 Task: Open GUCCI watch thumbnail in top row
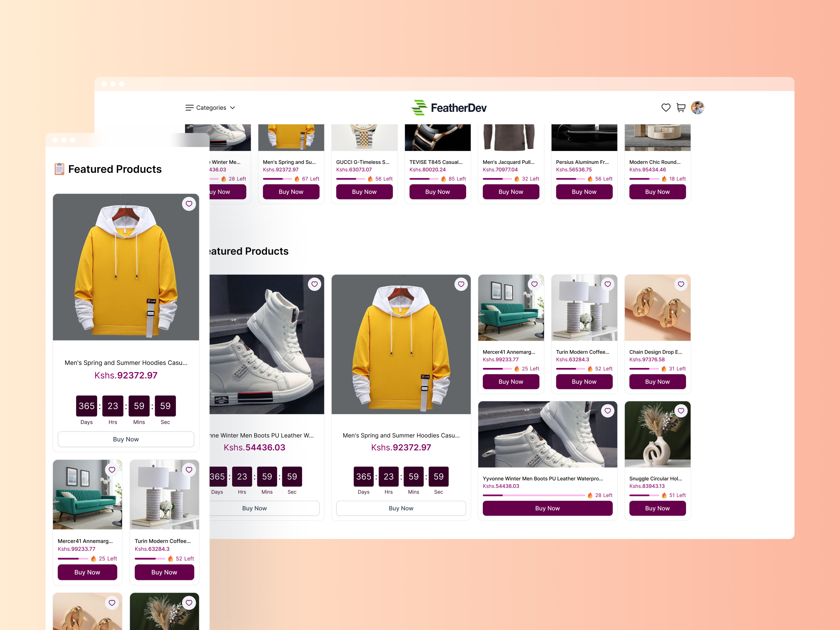(x=364, y=137)
